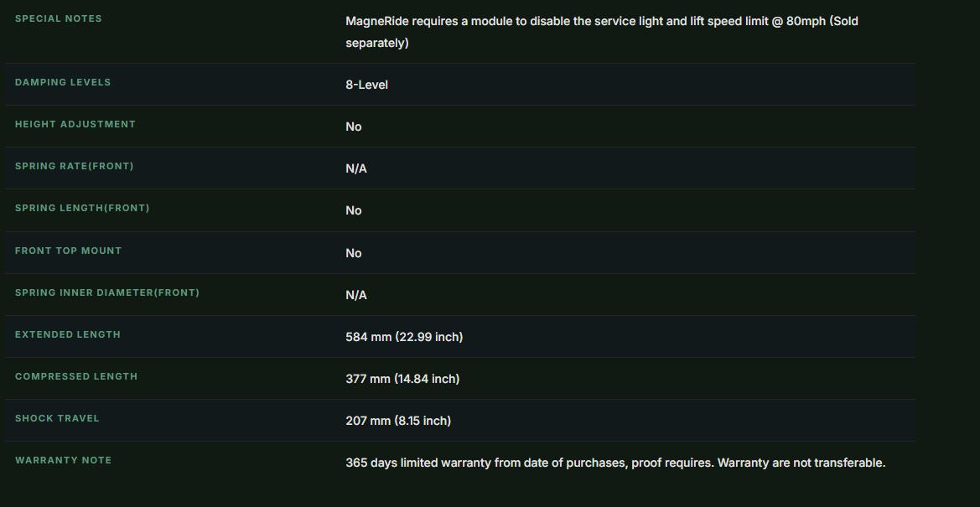Select the MagneRide module note text
The width and height of the screenshot is (980, 507).
click(x=602, y=32)
